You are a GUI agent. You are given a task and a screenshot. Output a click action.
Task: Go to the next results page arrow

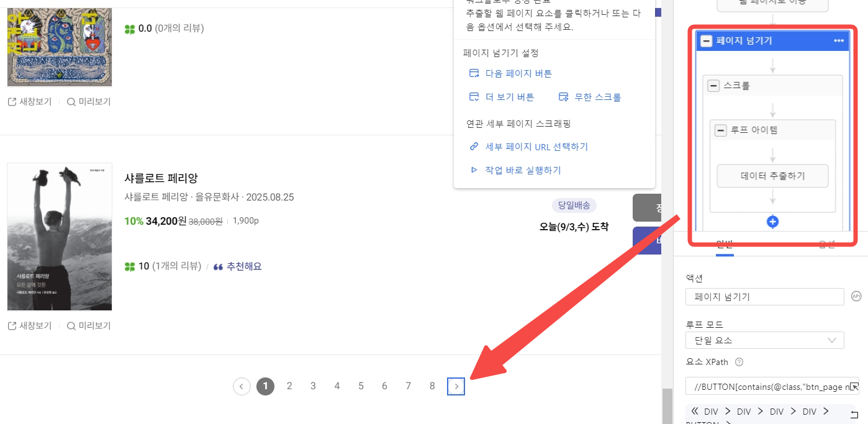point(456,387)
